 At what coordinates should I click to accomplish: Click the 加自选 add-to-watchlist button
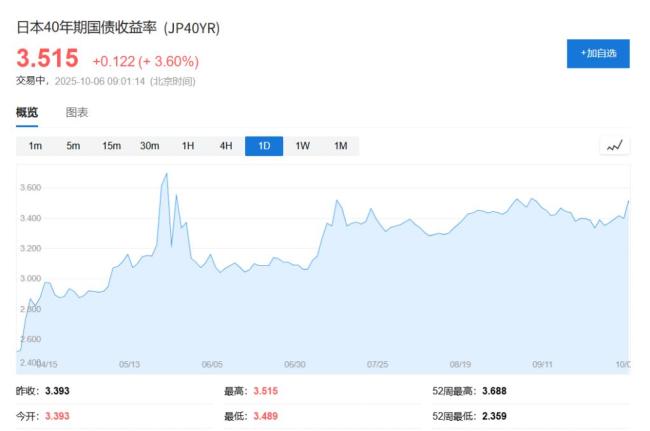click(598, 53)
